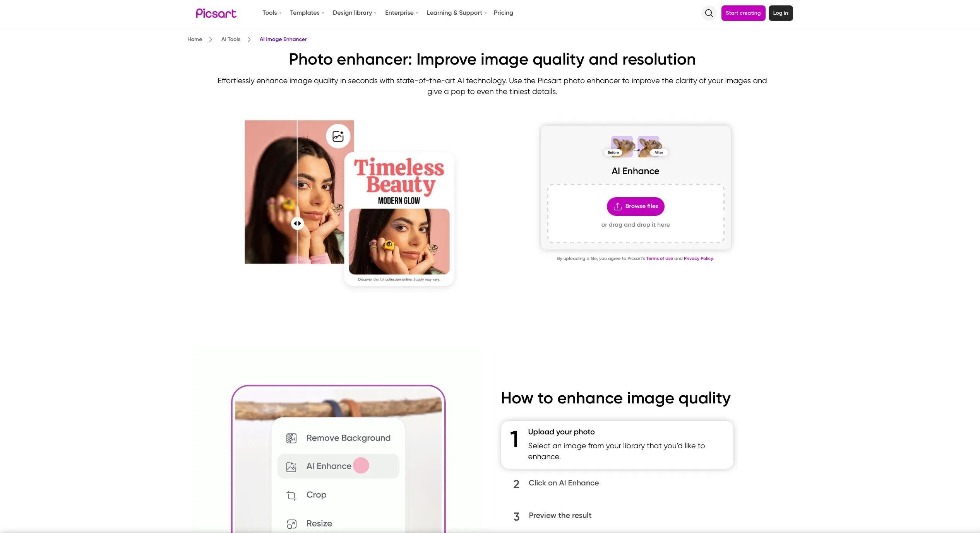Image resolution: width=980 pixels, height=533 pixels.
Task: Toggle the AI Enhance switch on
Action: [x=361, y=465]
